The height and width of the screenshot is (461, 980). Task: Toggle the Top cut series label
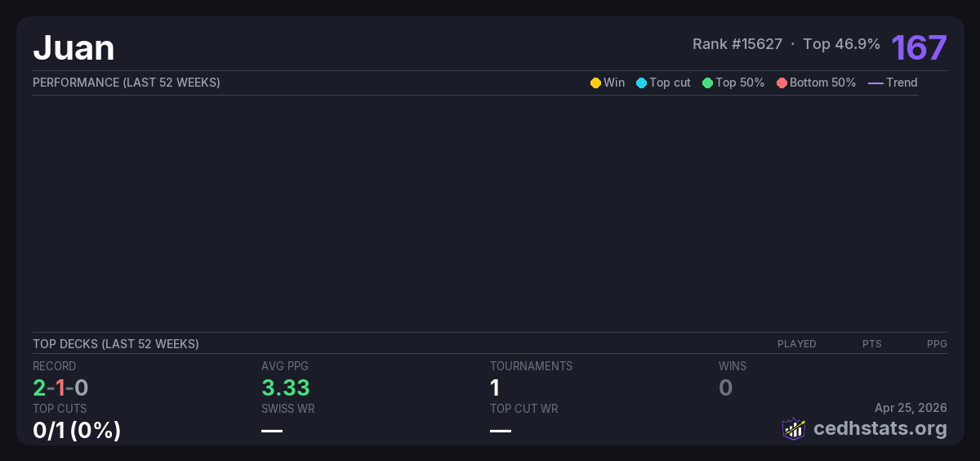pyautogui.click(x=670, y=83)
